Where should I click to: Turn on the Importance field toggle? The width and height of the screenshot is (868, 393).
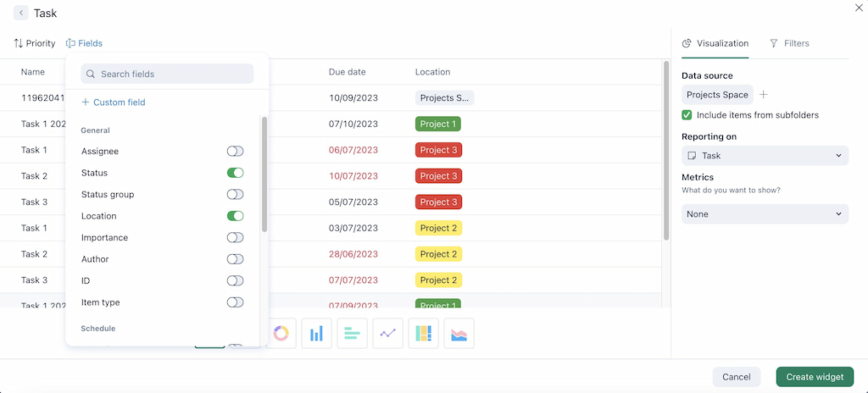coord(236,237)
